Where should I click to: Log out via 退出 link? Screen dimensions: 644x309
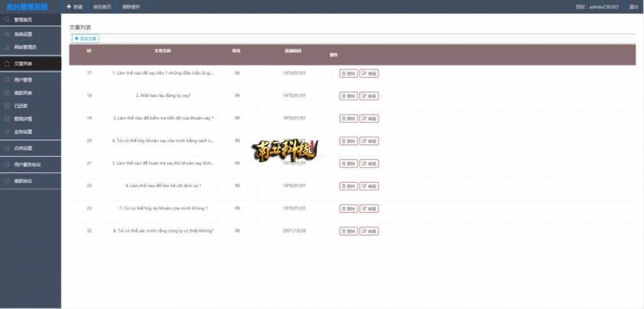tap(633, 7)
